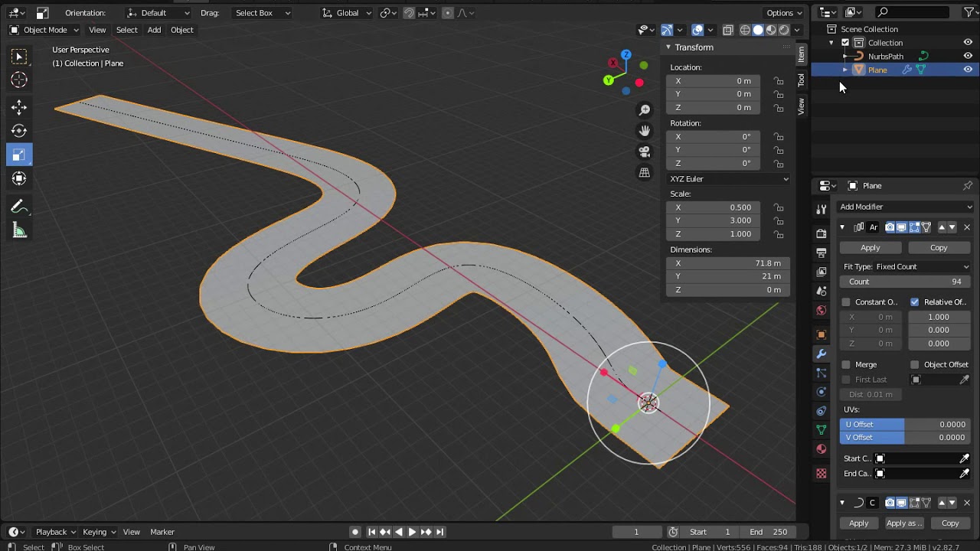The image size is (980, 551).
Task: Open the View menu in viewport
Action: click(97, 30)
